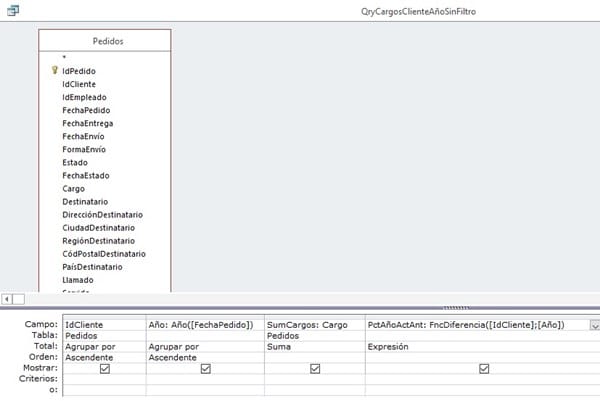Click the Campo cell SumCargos: Cargo
The image size is (600, 401).
[315, 325]
